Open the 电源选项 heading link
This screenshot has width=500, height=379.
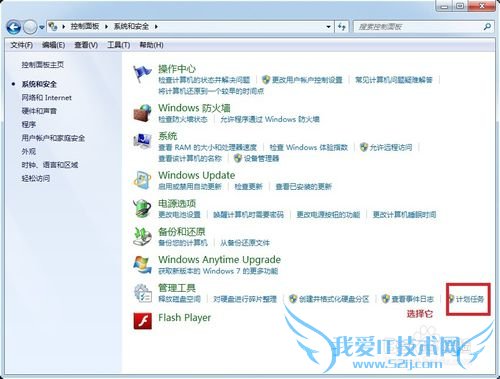[177, 203]
